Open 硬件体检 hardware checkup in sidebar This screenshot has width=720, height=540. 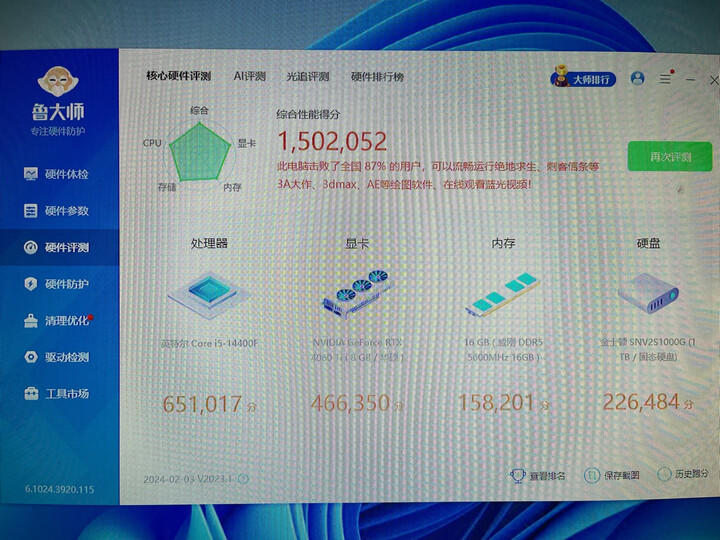[x=59, y=174]
